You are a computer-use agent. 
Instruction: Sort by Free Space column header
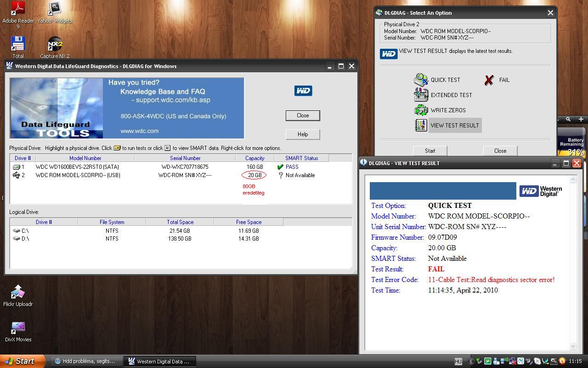(249, 222)
